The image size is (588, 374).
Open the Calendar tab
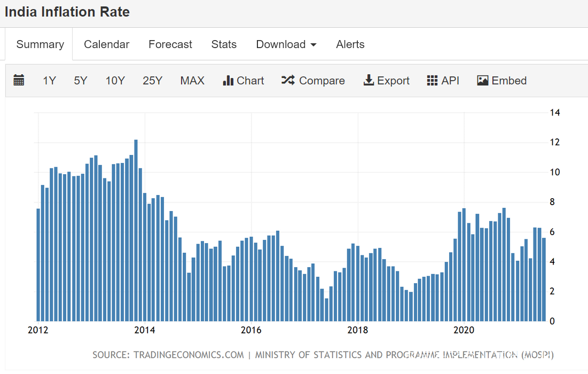tap(106, 44)
